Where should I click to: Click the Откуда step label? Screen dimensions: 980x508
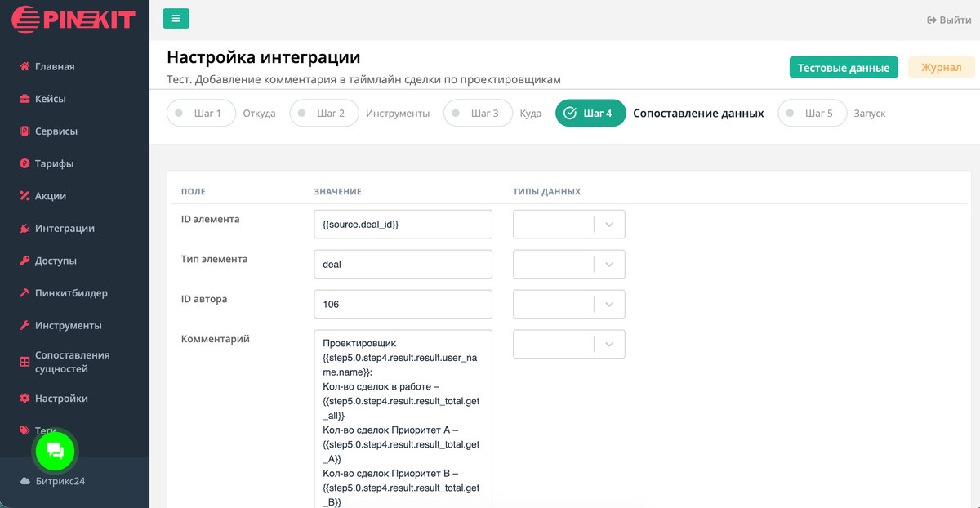259,114
